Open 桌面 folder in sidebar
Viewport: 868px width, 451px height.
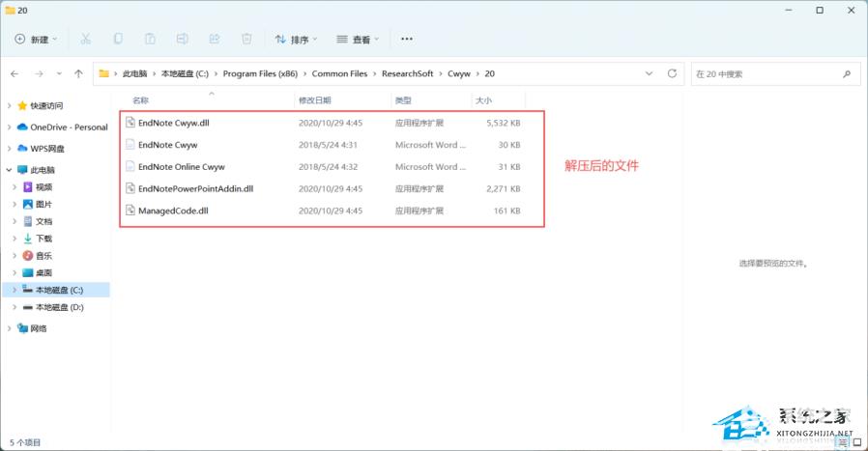[43, 272]
